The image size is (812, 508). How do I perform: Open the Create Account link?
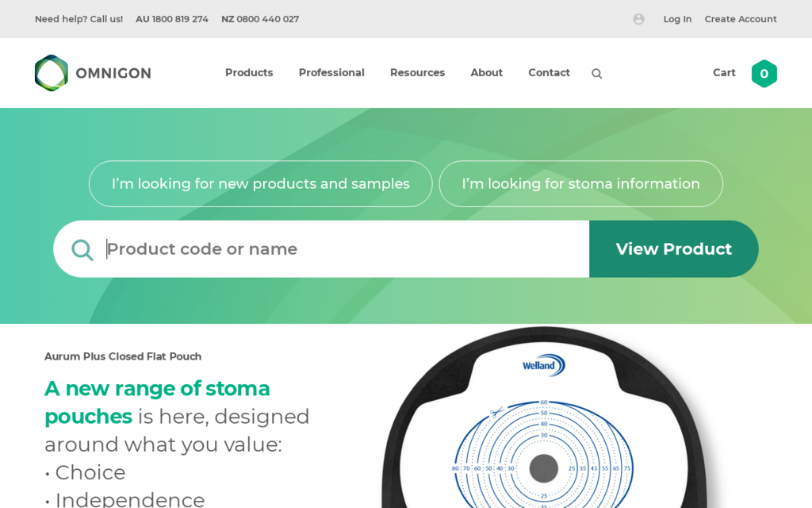[741, 19]
